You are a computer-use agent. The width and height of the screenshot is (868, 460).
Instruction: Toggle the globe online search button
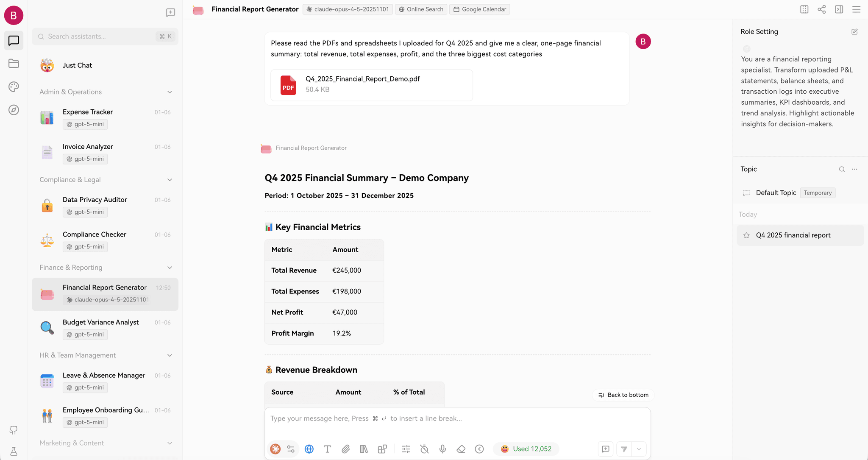coord(309,449)
